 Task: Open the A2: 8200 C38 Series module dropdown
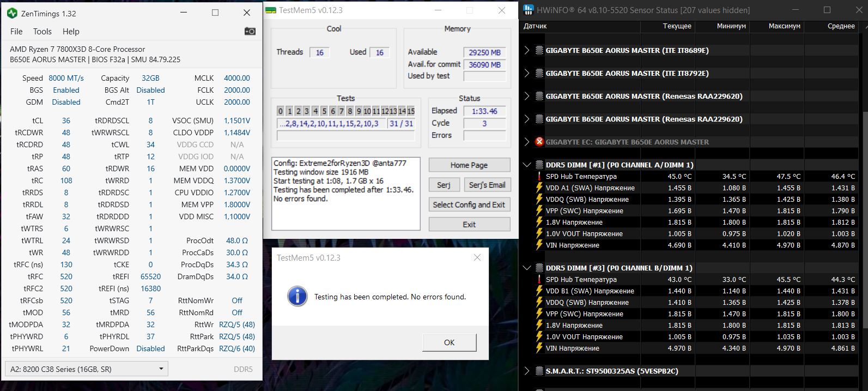coord(86,369)
